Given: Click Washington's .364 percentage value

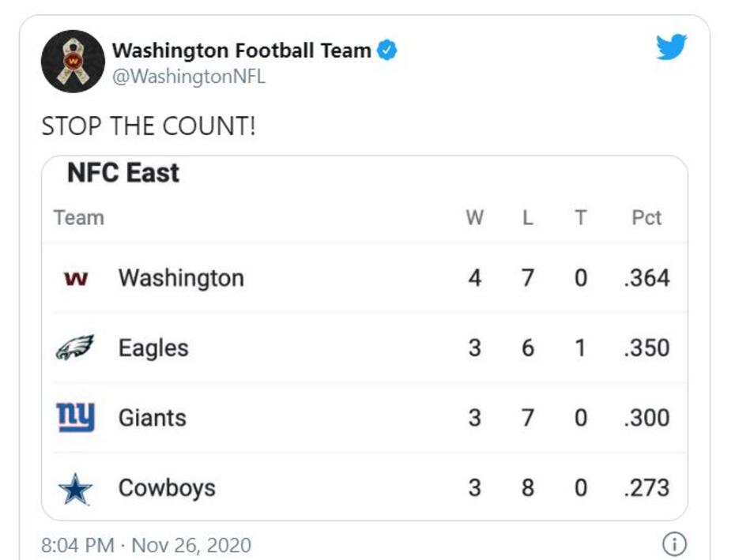Looking at the screenshot, I should pyautogui.click(x=646, y=279).
